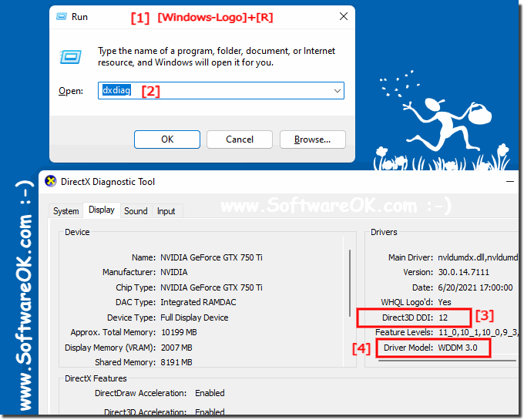Open the Browse... file picker
The image size is (524, 420).
[x=312, y=139]
